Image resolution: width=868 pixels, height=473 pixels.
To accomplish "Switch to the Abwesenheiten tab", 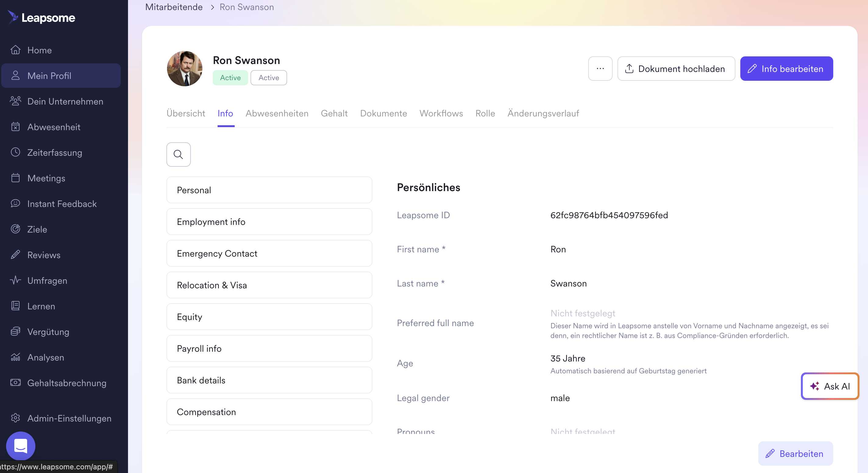I will (x=277, y=113).
